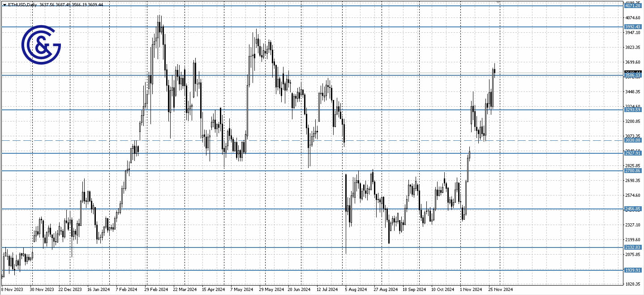Open the ETHUSD,Daily chart dropdown arrow
Screen dimensions: 644x295
tap(4, 4)
